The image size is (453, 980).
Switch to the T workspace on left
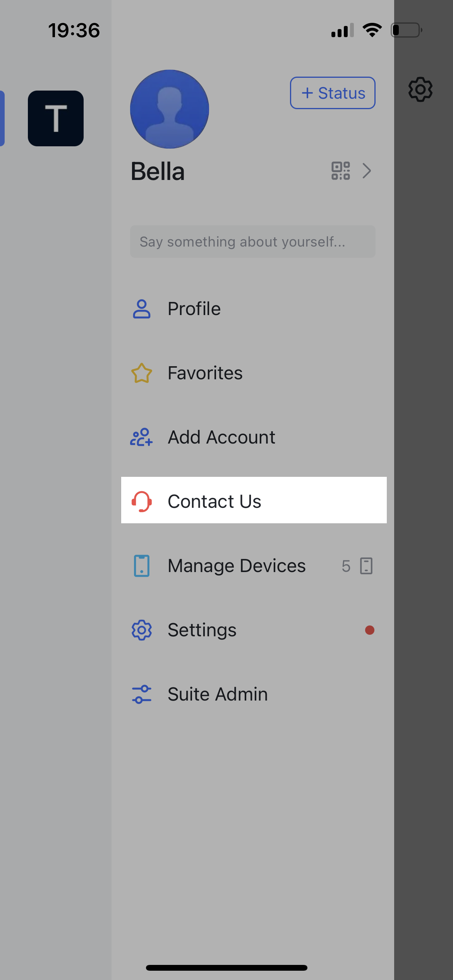point(55,118)
